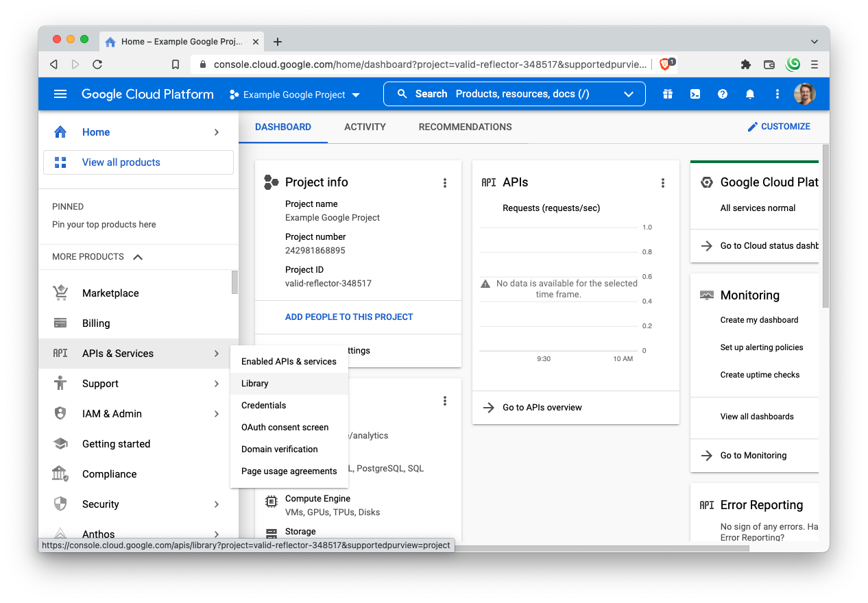868x603 pixels.
Task: Open Resources card three-dot menu
Action: click(445, 401)
